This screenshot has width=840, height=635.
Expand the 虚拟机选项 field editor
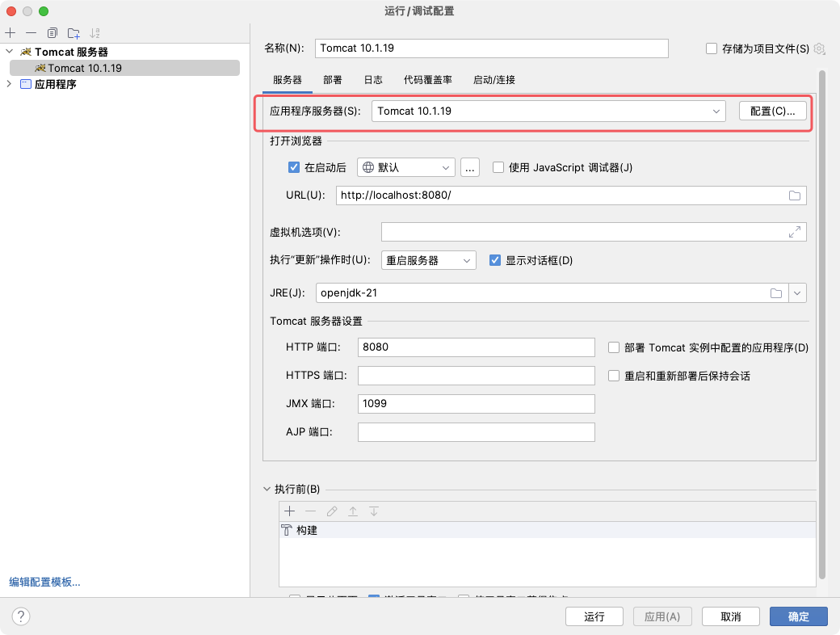[x=795, y=232]
